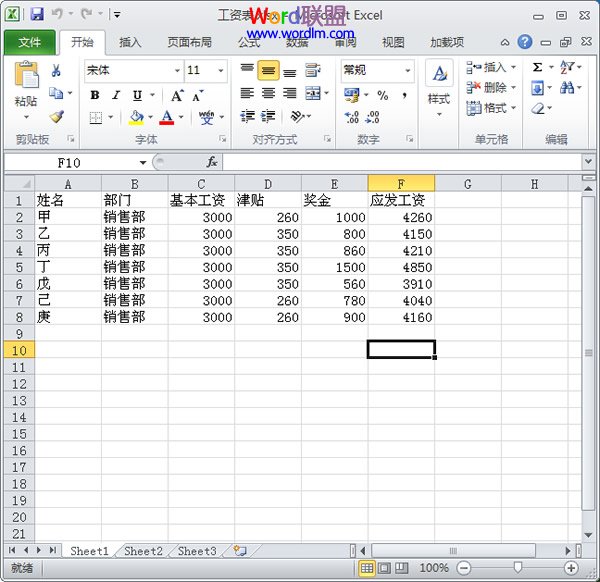Open the number format dropdown 常规
The width and height of the screenshot is (600, 582).
pos(407,71)
